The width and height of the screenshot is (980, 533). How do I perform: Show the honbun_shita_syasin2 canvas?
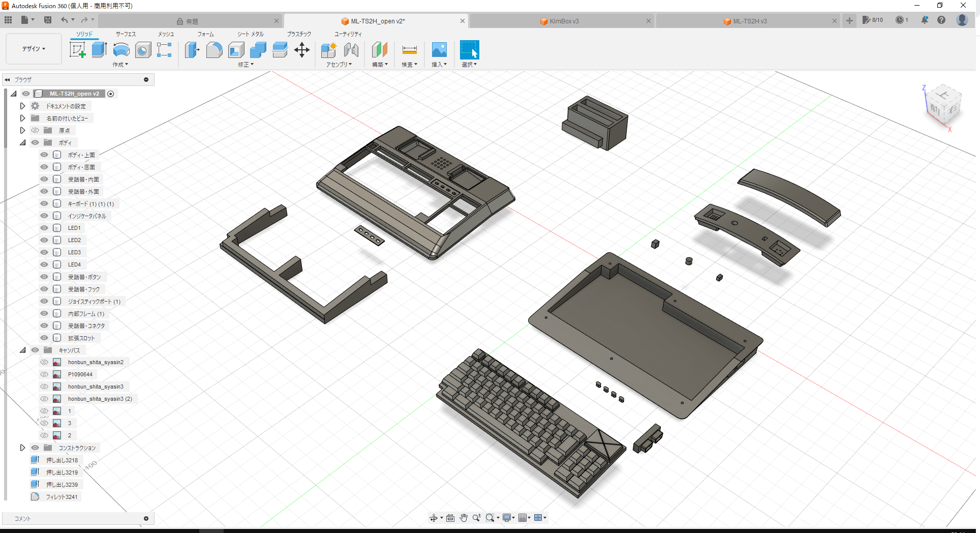44,362
